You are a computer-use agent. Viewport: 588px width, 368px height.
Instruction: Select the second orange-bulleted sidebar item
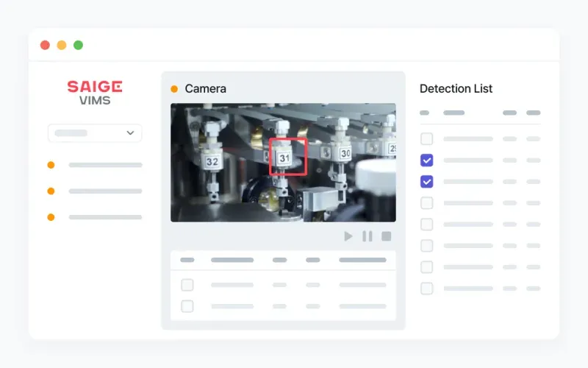click(95, 191)
